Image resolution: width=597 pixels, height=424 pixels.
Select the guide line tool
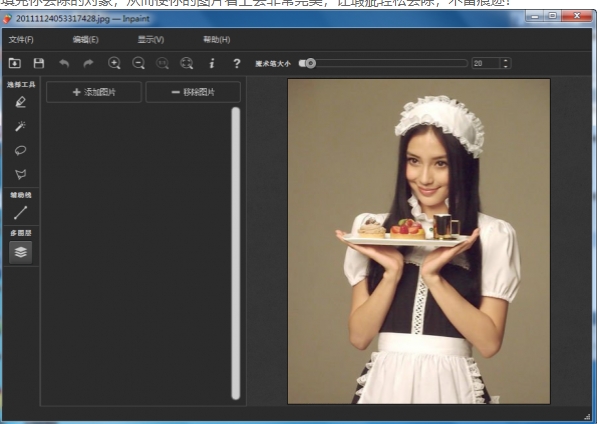pos(21,213)
